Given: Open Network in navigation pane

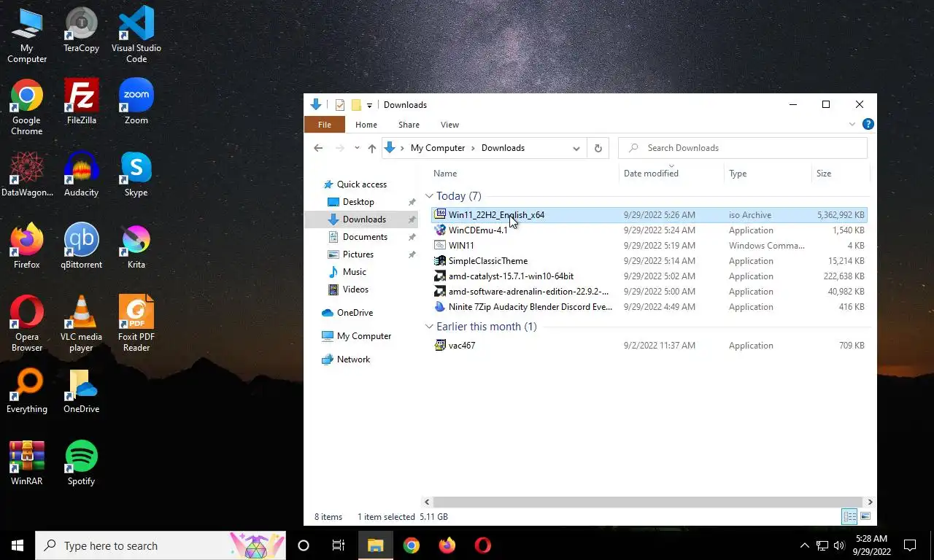Looking at the screenshot, I should 353,359.
